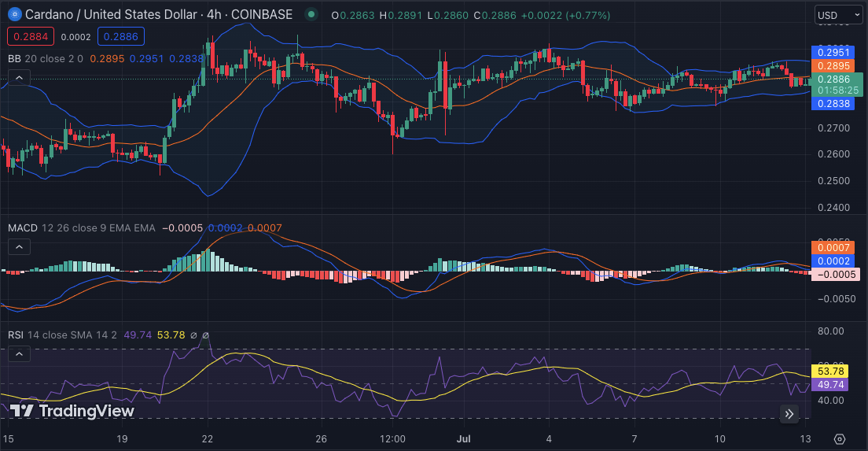Click the 80.00 RSI axis label
The width and height of the screenshot is (868, 451).
point(830,331)
